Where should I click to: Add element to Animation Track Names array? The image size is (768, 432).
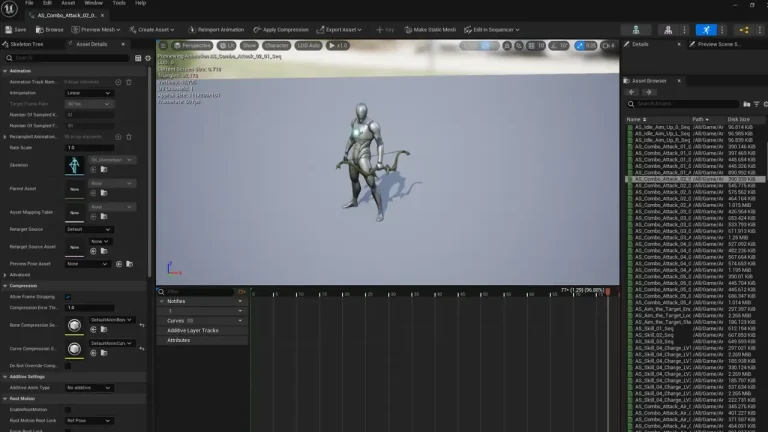point(118,82)
